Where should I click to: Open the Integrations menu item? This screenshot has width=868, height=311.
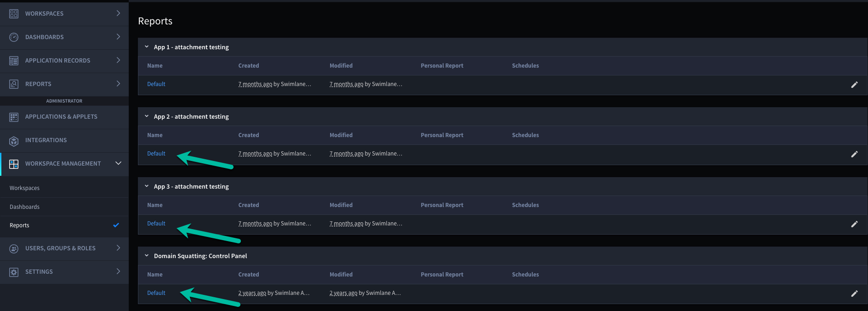tap(64, 140)
